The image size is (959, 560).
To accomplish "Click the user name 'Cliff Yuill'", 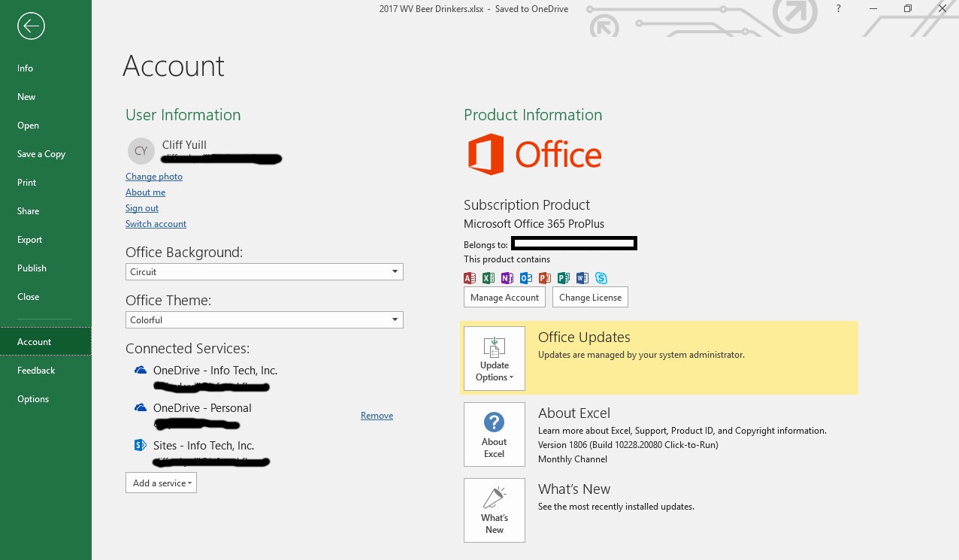I will 184,144.
